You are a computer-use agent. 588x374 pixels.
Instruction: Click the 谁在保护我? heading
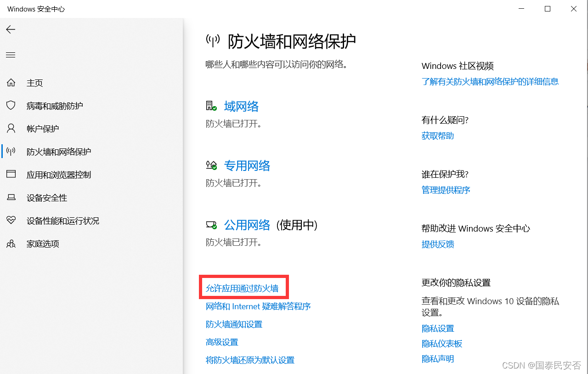click(445, 175)
